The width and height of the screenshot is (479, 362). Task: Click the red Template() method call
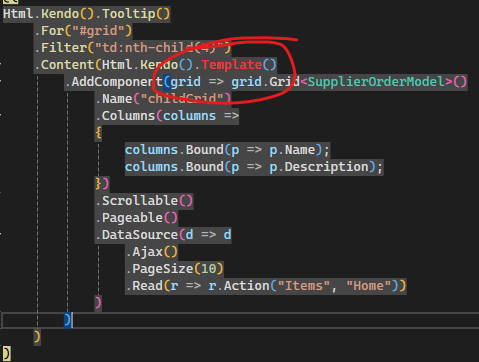[x=239, y=65]
